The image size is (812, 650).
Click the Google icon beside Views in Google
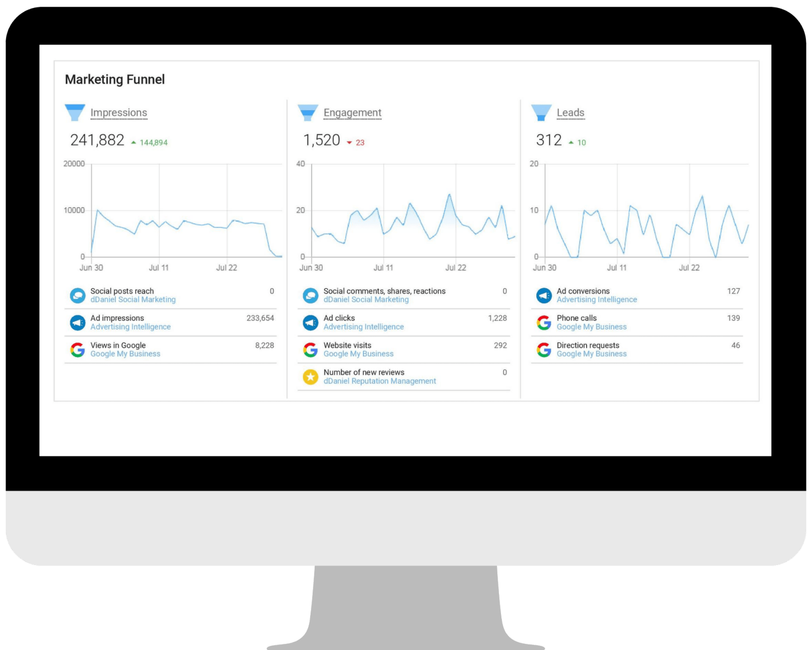pos(78,349)
